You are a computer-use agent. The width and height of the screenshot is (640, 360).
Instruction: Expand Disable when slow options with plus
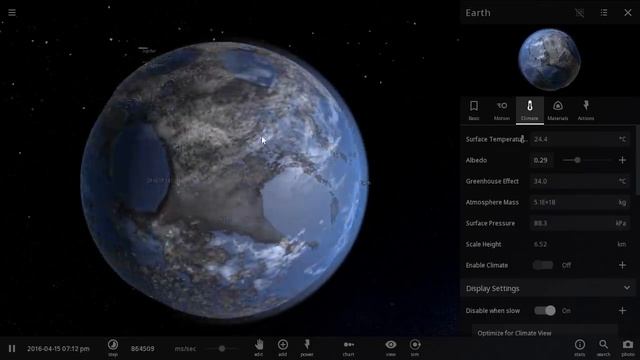(622, 311)
